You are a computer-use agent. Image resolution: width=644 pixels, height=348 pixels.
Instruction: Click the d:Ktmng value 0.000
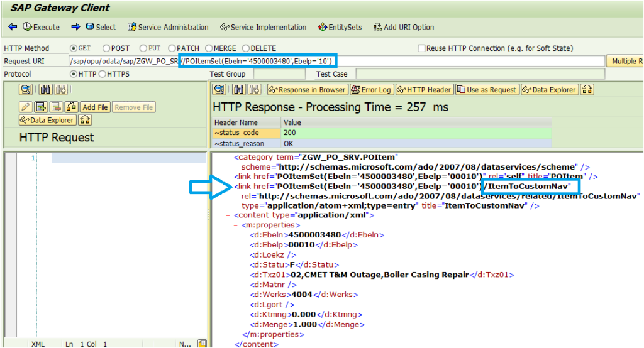coord(304,315)
